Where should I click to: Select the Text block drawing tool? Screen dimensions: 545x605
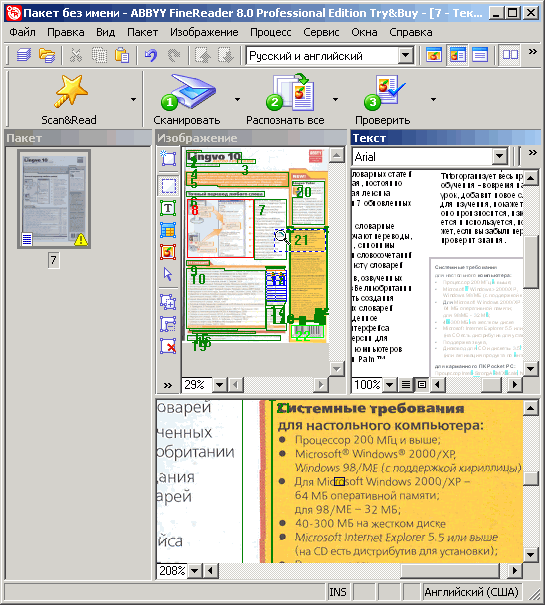(168, 208)
